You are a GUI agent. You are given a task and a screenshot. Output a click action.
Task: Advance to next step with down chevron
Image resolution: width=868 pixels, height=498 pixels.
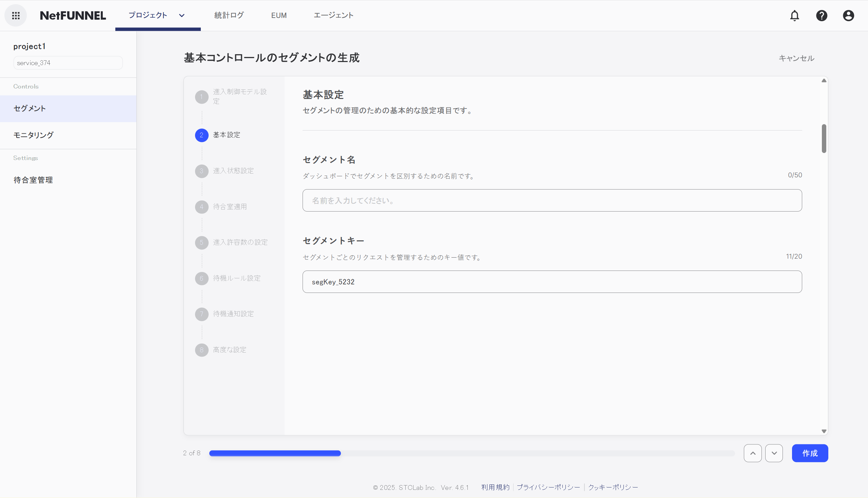(x=775, y=453)
